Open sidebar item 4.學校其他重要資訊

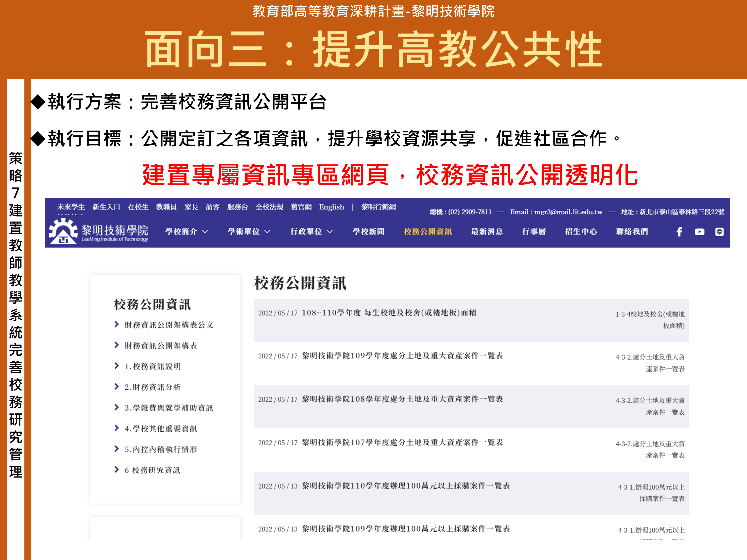tap(161, 428)
